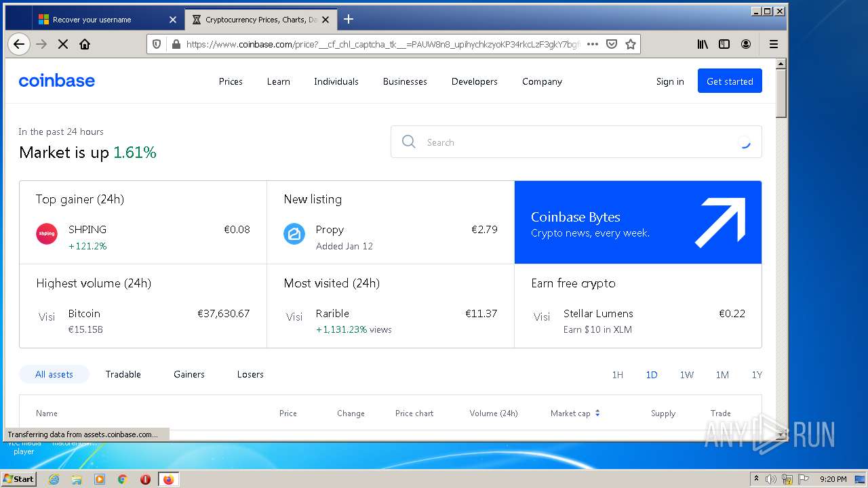Select the Gainers filter
Image resolution: width=868 pixels, height=488 pixels.
click(189, 374)
